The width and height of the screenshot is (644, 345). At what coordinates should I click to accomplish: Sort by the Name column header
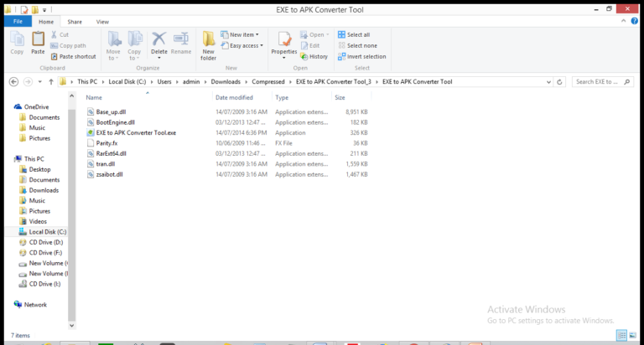click(x=94, y=98)
